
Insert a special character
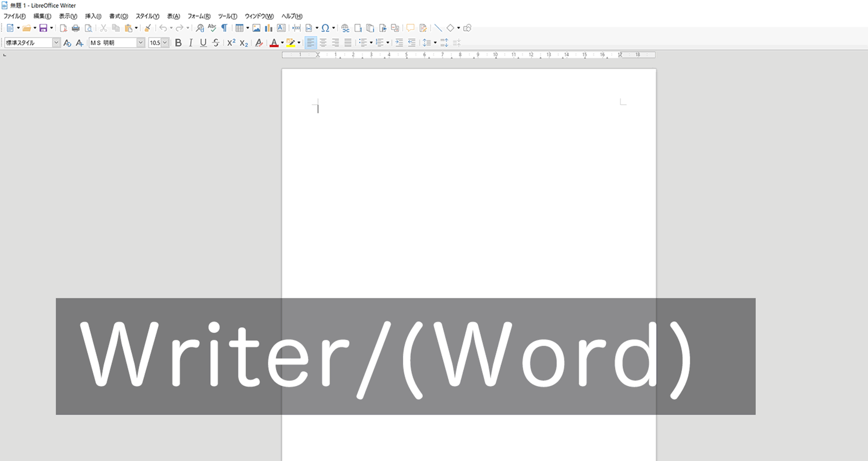point(326,28)
